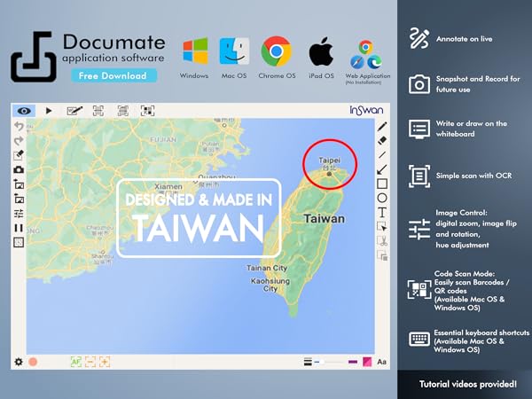532x399 pixels.
Task: Open image adjustment sliders in left toolbar
Action: [x=19, y=214]
